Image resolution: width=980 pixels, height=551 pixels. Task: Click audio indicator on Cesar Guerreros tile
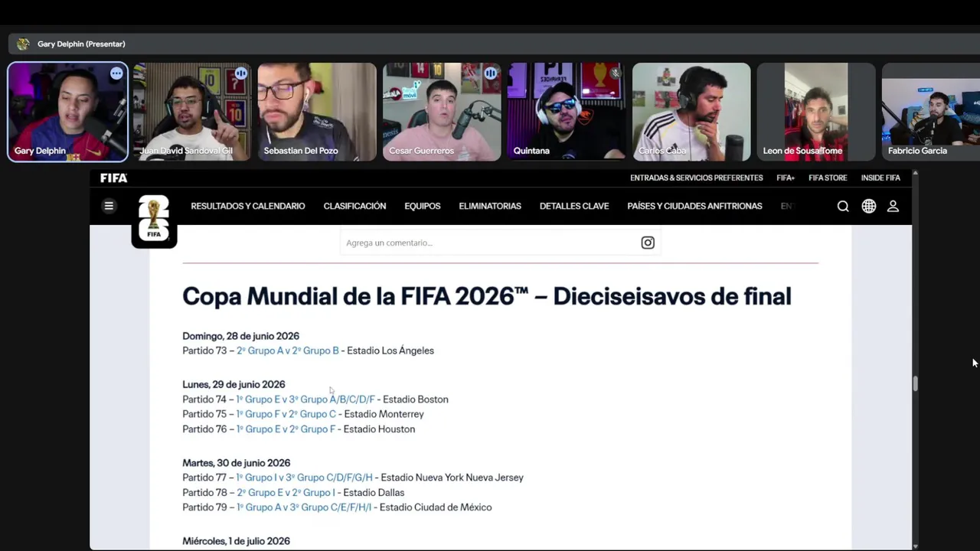491,73
